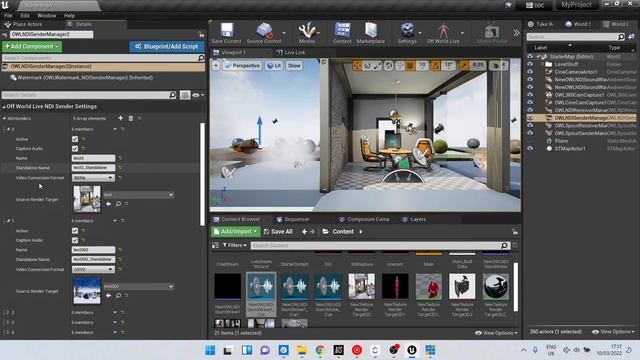Uncheck Active for sender element 1

pyautogui.click(x=75, y=231)
